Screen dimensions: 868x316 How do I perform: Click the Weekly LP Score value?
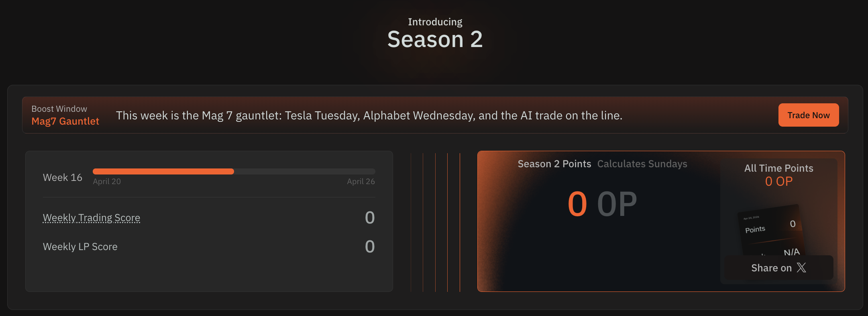click(x=370, y=247)
